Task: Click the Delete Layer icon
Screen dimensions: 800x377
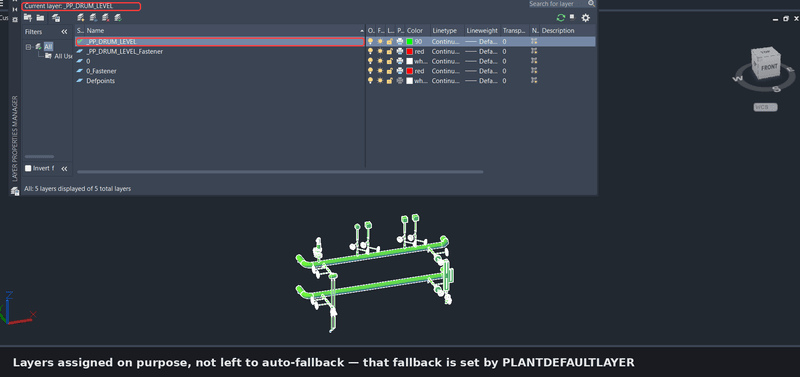Action: click(106, 18)
